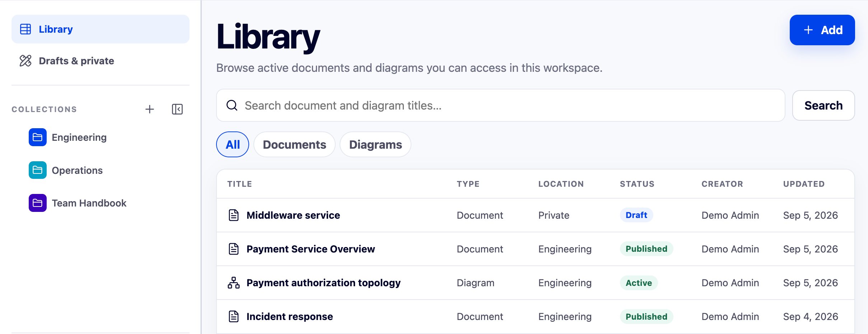
Task: Open the Library section in the sidebar
Action: [x=100, y=29]
